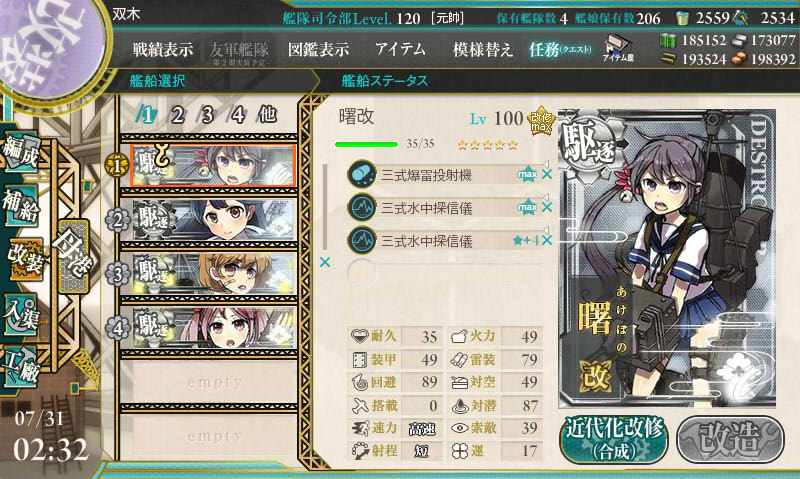Unequip all items using the left X
This screenshot has height=479, width=800.
click(324, 262)
